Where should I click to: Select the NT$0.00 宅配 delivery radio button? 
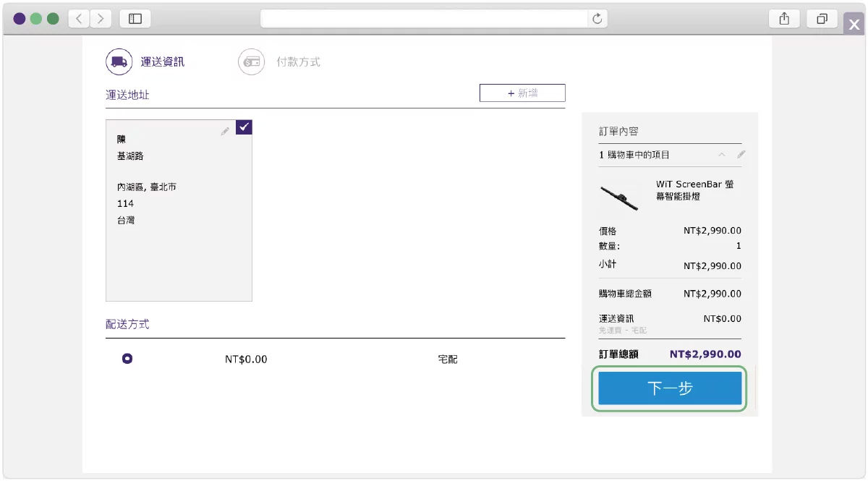coord(127,358)
